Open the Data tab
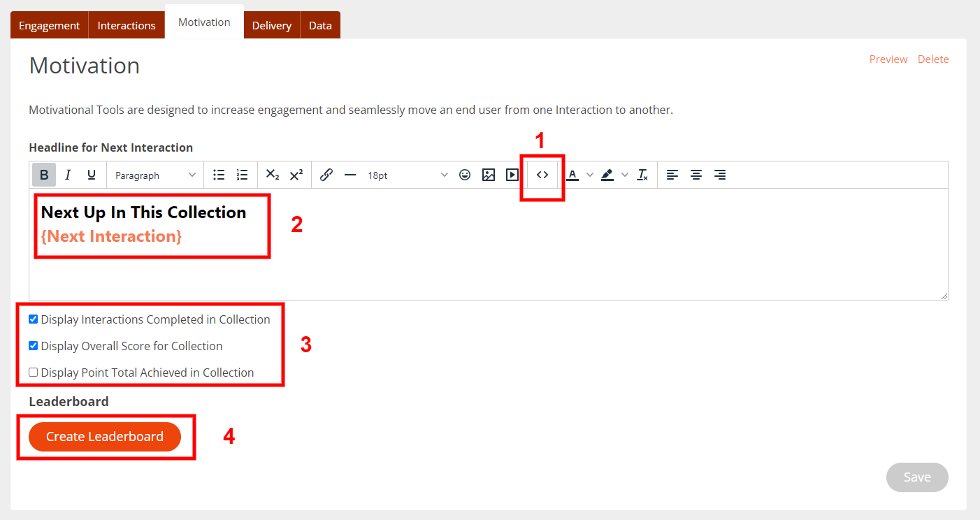The height and width of the screenshot is (520, 980). (320, 25)
